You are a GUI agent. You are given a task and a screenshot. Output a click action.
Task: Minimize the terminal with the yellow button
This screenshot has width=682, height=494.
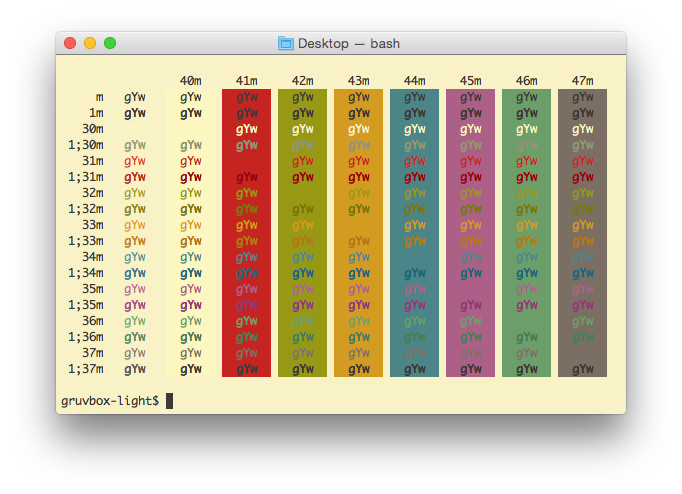point(90,43)
